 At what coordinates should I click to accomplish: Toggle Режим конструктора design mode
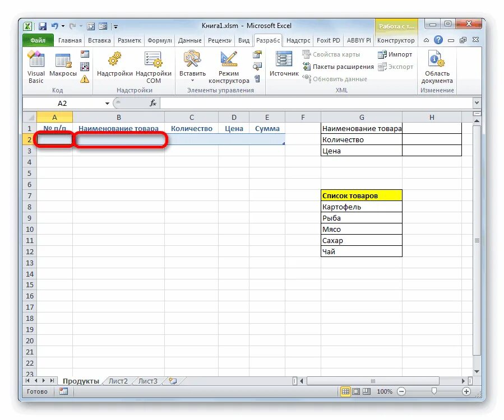point(229,67)
